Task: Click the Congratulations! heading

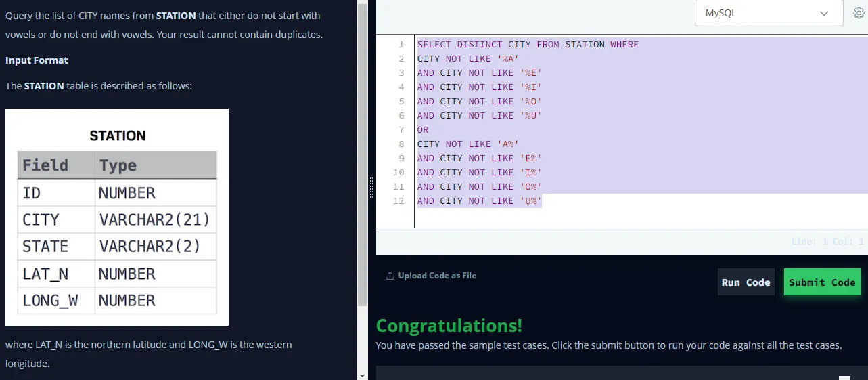Action: tap(449, 326)
